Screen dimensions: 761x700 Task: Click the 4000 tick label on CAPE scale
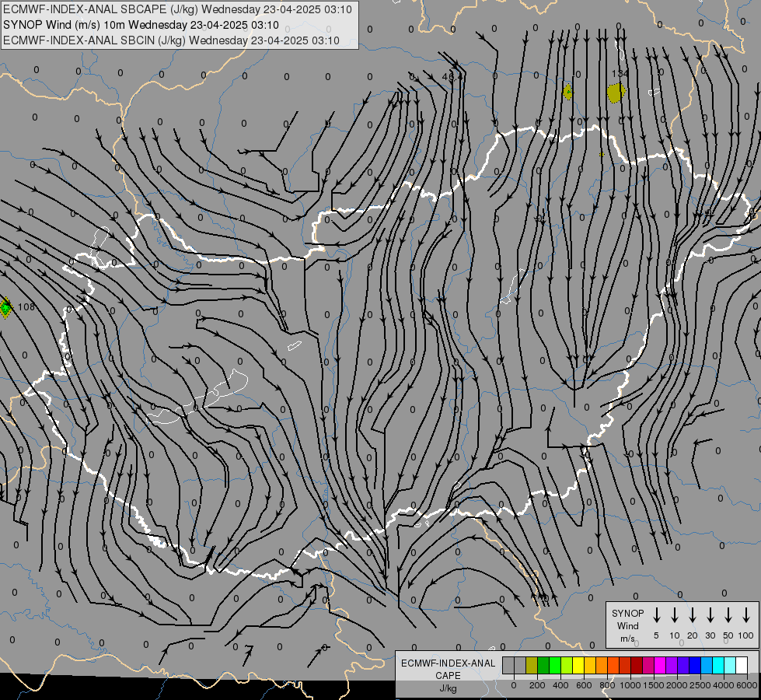[x=724, y=685]
